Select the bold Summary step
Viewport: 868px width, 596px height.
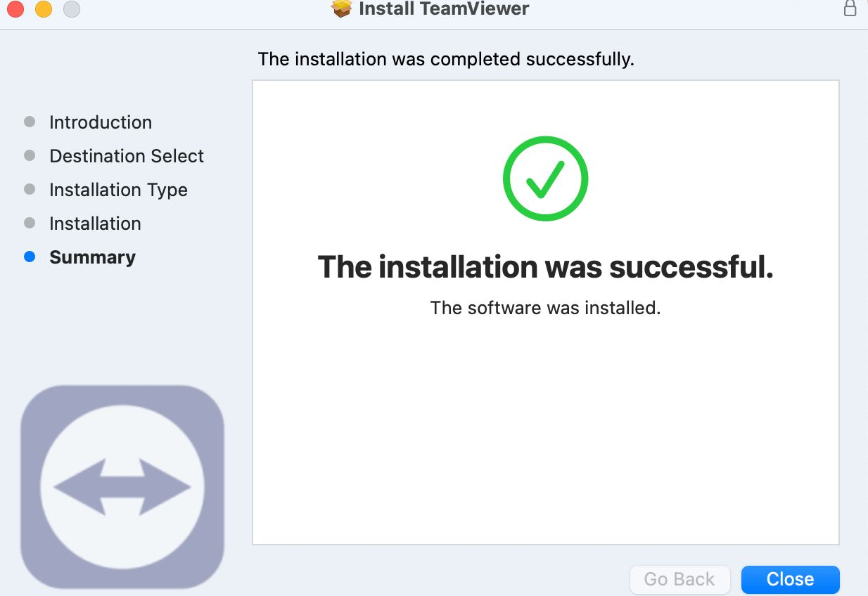92,257
